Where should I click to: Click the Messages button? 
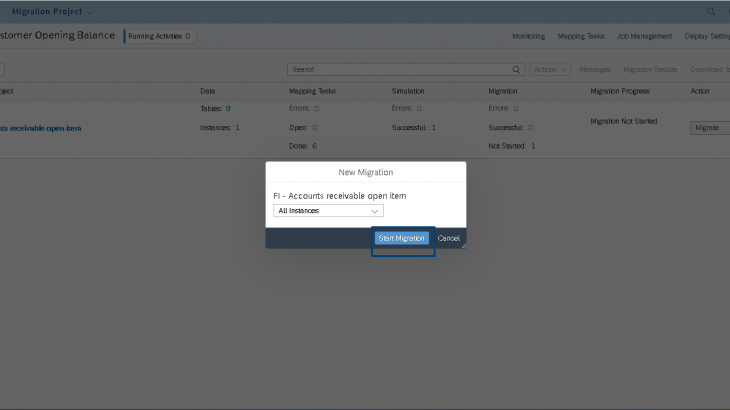point(595,70)
